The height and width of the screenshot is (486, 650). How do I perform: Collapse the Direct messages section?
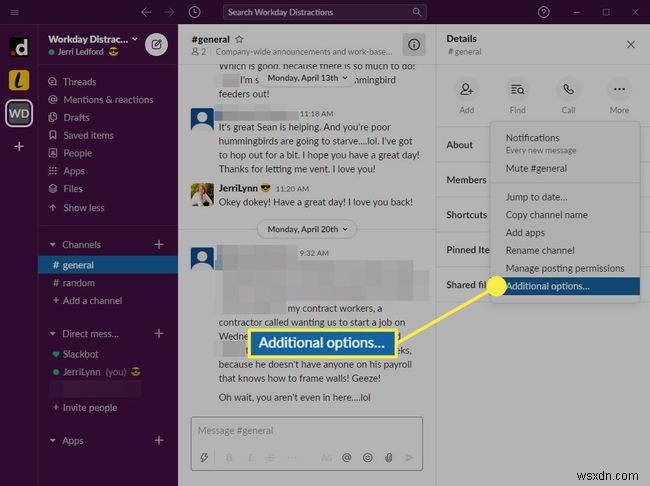pos(53,334)
